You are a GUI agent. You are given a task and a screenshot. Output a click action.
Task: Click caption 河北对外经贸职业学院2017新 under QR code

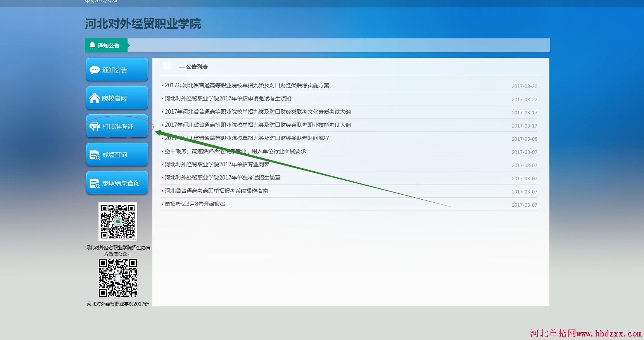118,304
